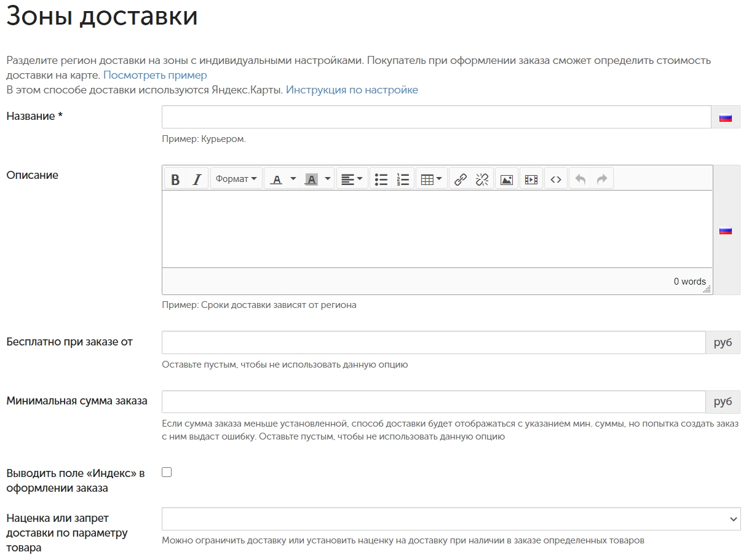Toggle bold formatting in description editor
The width and height of the screenshot is (749, 560).
[175, 179]
